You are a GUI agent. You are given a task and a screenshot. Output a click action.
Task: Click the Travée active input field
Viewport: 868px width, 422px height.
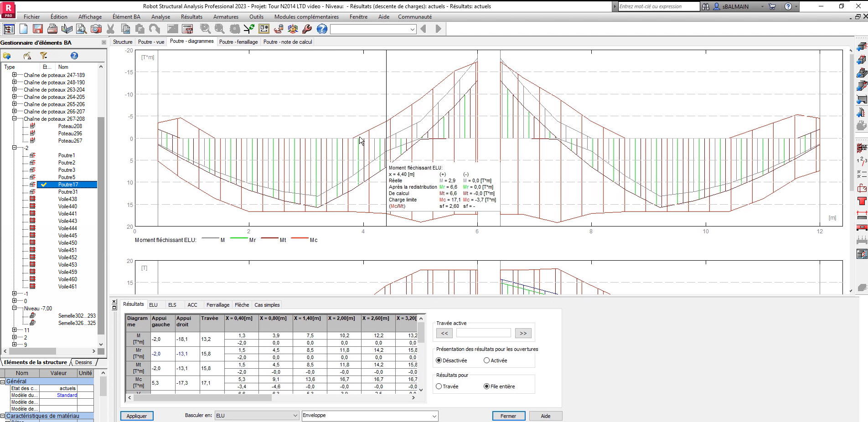483,333
